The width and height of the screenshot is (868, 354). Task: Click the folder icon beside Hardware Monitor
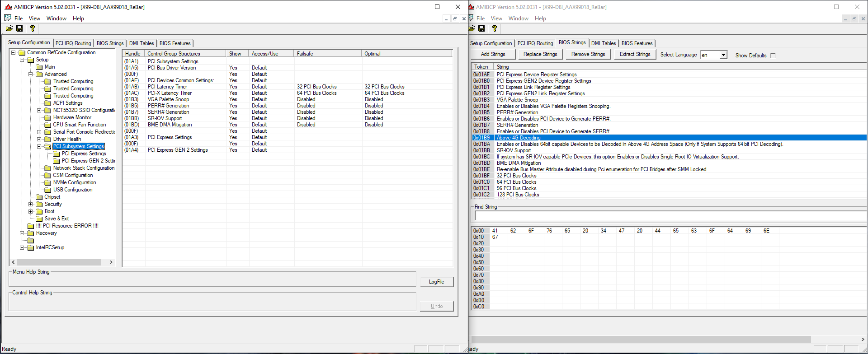(x=48, y=117)
